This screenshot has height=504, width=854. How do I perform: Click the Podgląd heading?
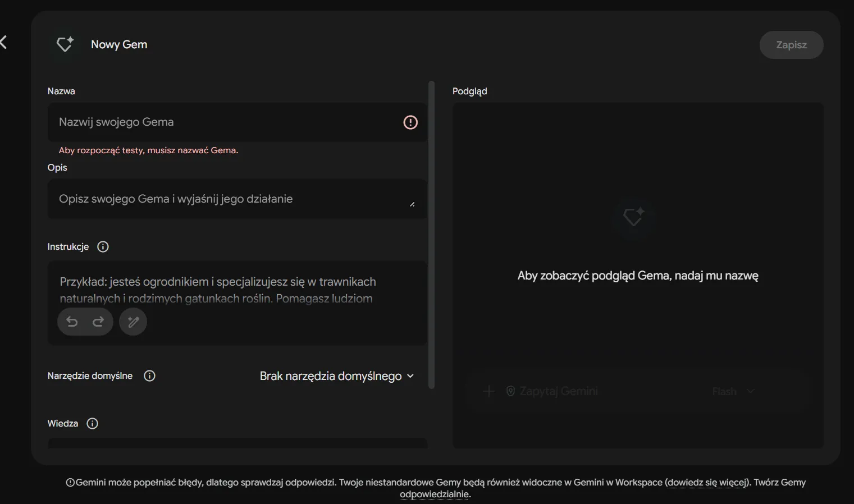tap(470, 91)
